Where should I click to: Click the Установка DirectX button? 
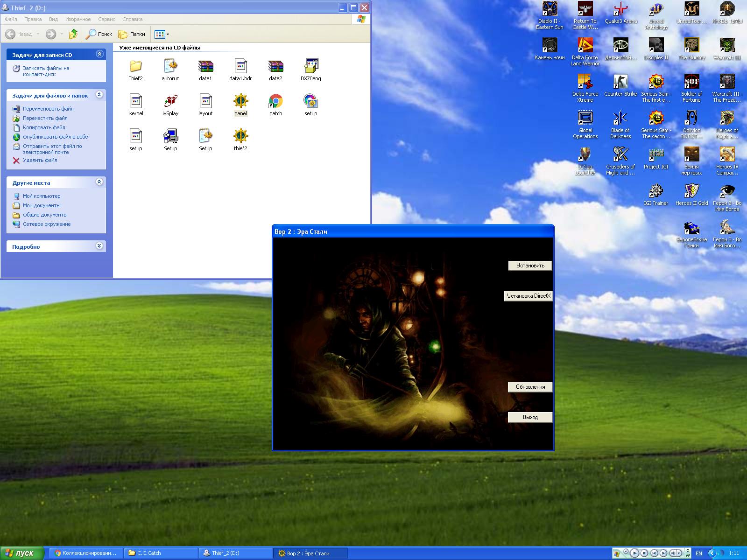coord(529,296)
